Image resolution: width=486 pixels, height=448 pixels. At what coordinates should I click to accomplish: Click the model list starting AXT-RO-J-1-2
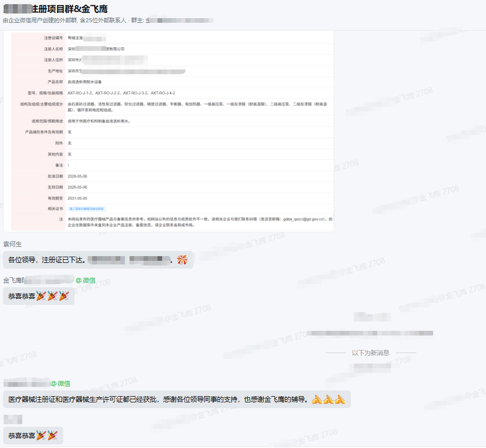pos(121,93)
